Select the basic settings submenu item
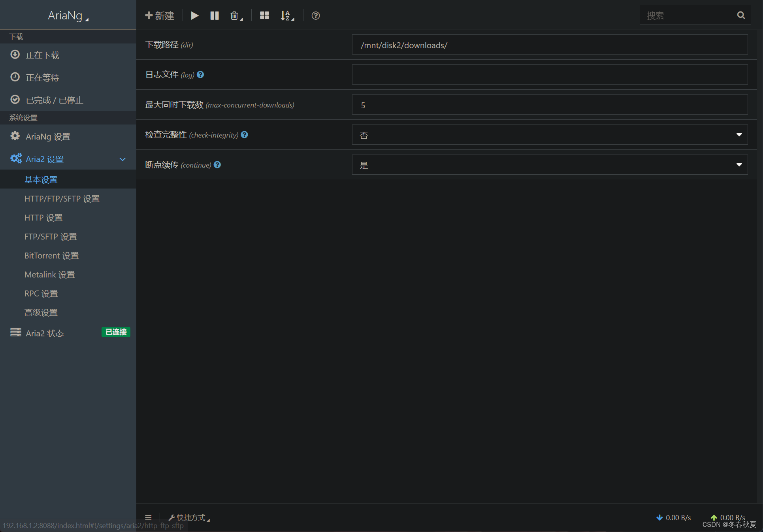 (68, 179)
